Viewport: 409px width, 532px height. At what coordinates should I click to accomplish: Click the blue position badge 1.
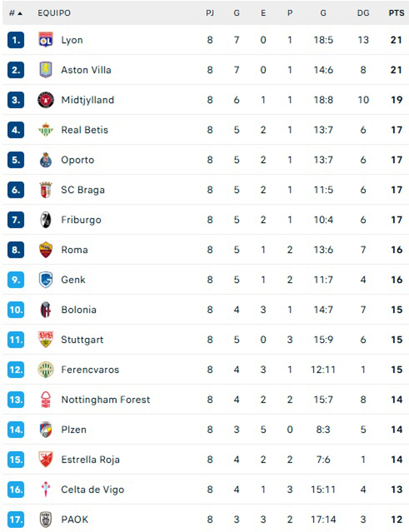16,40
